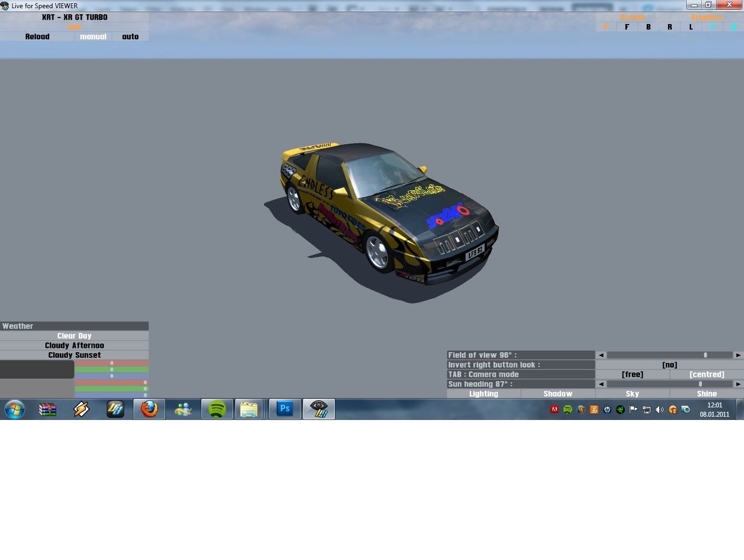
Task: Click the Spotify tray icon
Action: pos(568,410)
